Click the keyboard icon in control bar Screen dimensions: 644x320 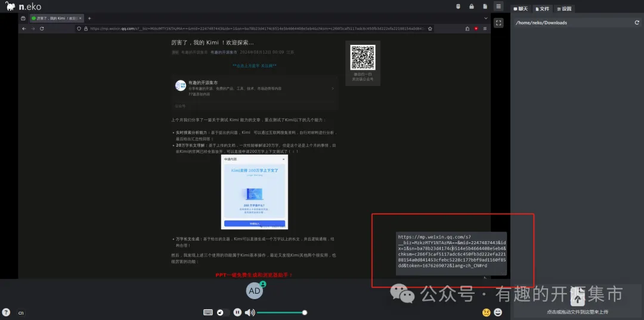tap(208, 312)
